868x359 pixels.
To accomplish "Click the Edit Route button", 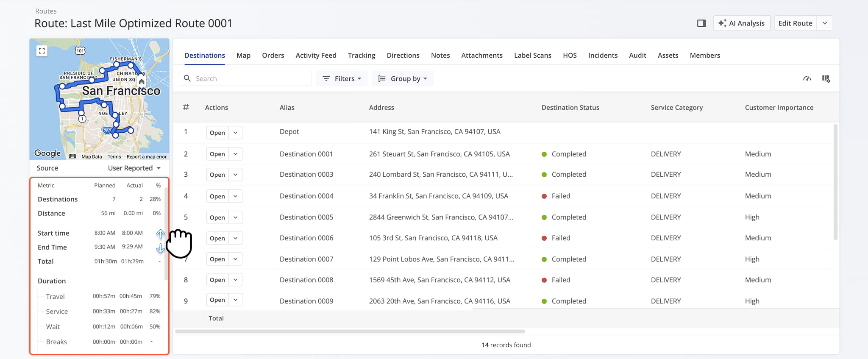I will tap(795, 23).
